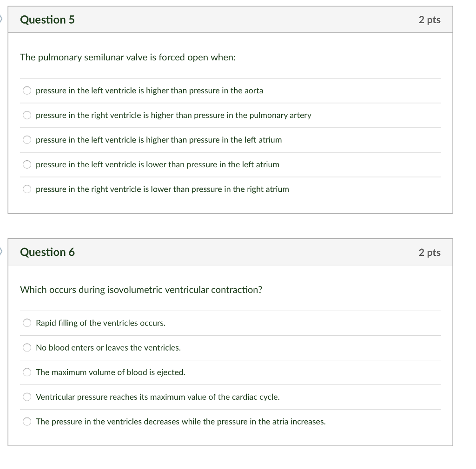
Task: Click the isovolumetric ventricular contraction question text
Action: click(141, 290)
